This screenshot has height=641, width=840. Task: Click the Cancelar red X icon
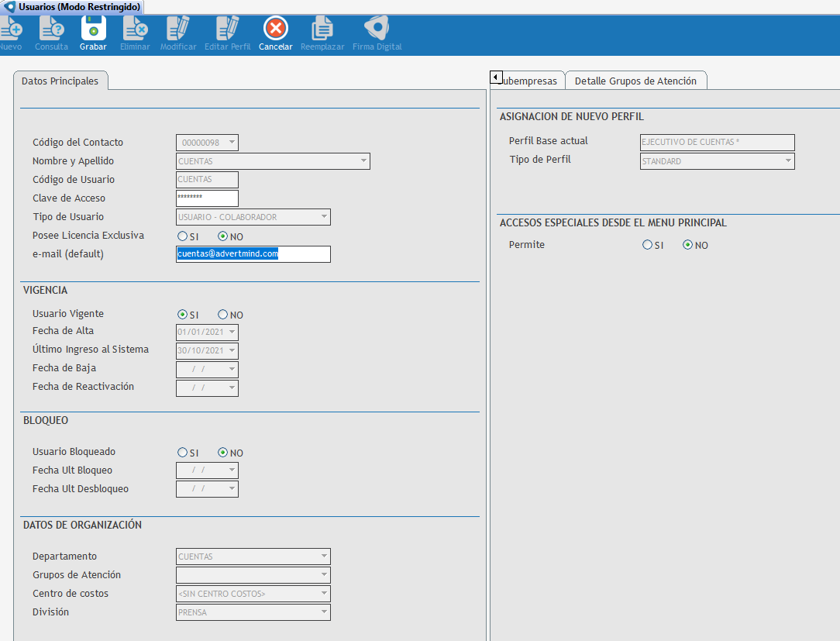(276, 29)
